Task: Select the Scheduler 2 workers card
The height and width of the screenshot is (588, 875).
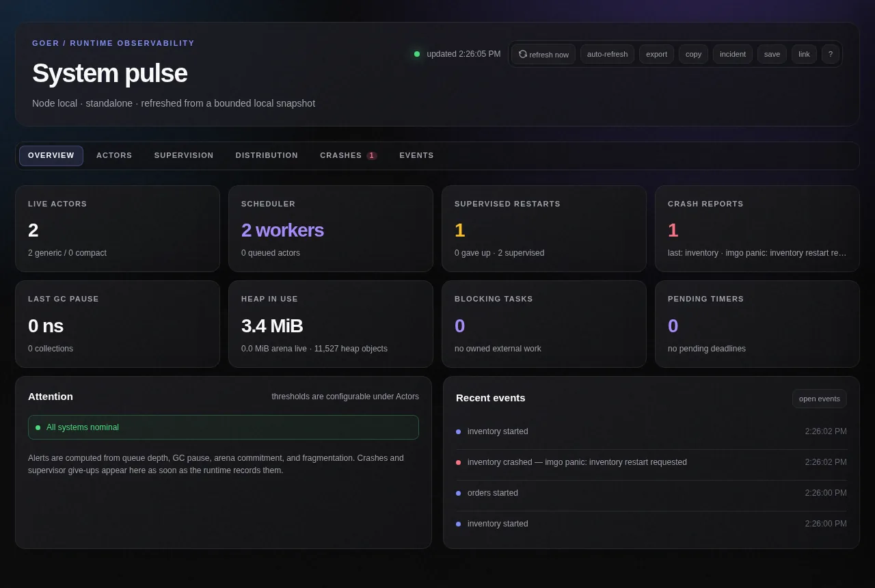Action: [x=331, y=229]
